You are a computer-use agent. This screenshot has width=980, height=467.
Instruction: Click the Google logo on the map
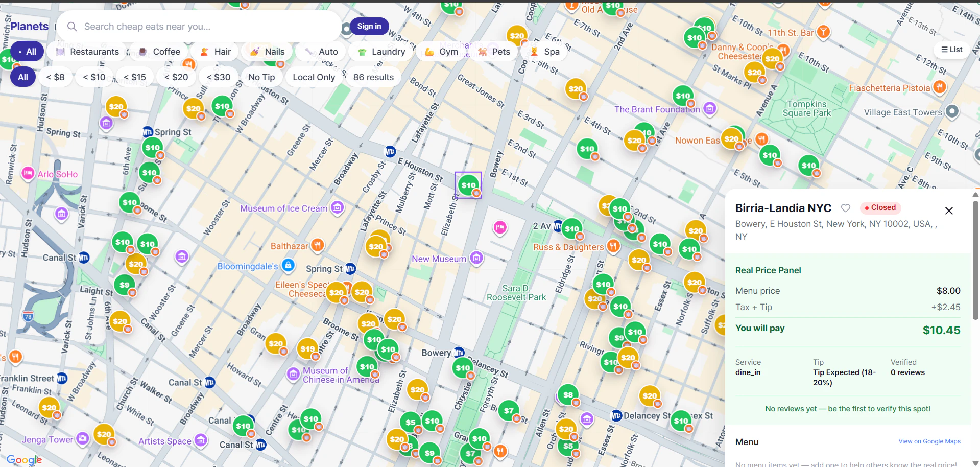pos(24,459)
